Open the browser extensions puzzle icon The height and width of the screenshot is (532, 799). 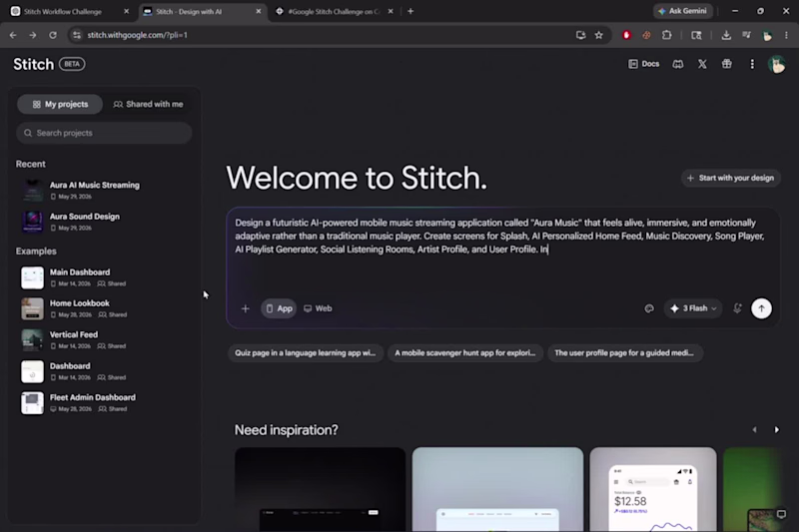click(667, 35)
